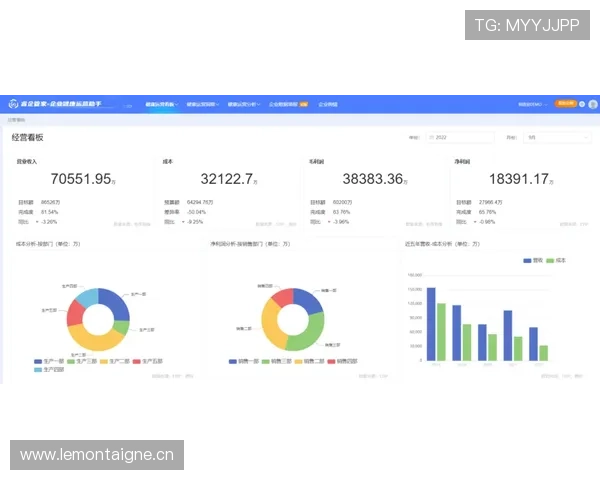
Task: Click the orange button in the header
Action: (x=566, y=103)
